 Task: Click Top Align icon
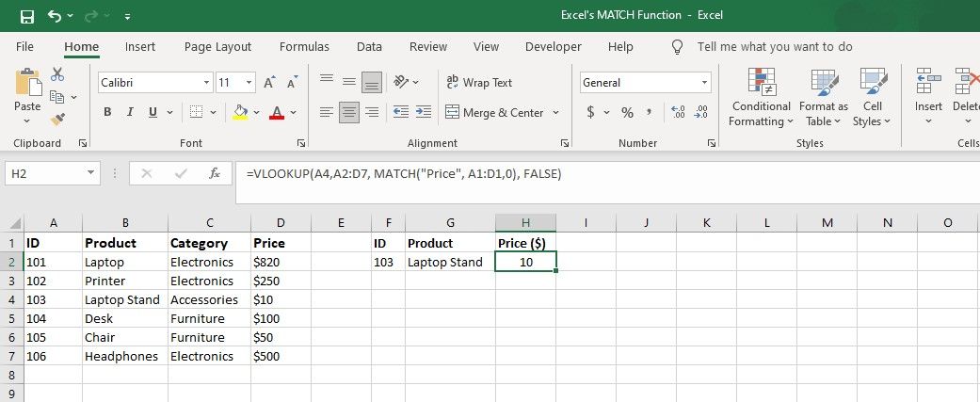(327, 81)
